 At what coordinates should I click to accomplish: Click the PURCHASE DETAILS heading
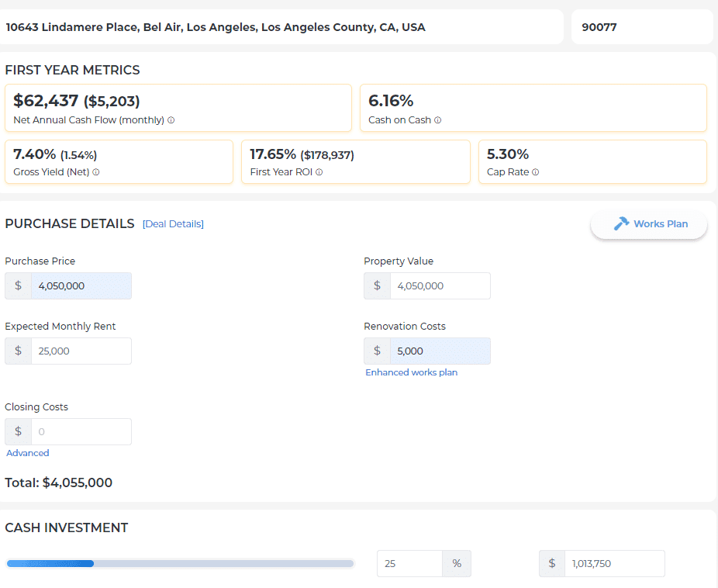click(x=70, y=223)
